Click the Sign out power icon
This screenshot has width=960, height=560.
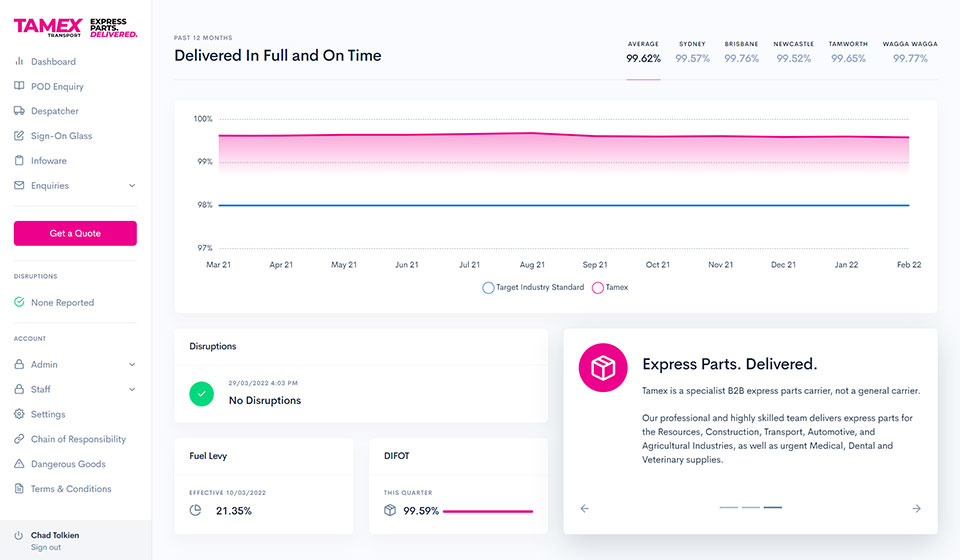click(18, 536)
